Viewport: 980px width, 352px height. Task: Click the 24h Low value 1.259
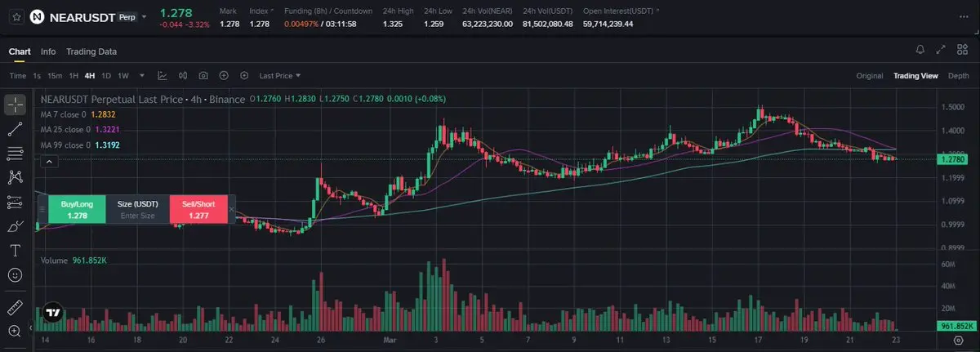tap(434, 24)
